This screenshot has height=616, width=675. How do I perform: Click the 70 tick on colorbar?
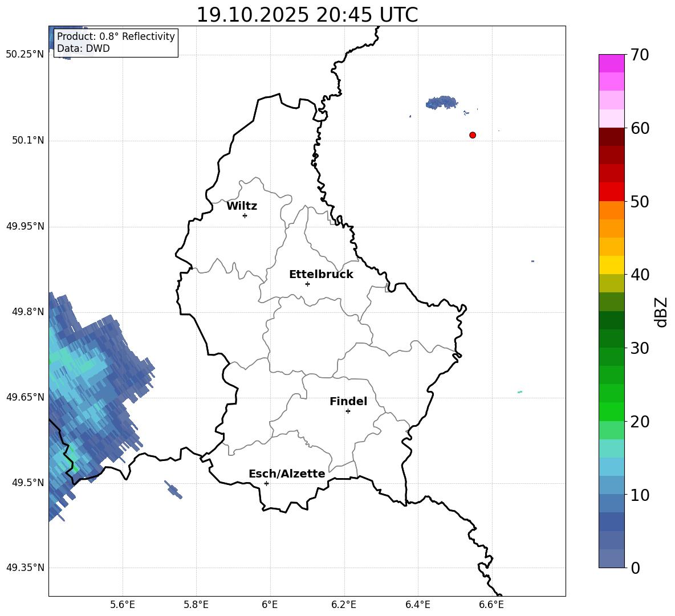tap(640, 55)
